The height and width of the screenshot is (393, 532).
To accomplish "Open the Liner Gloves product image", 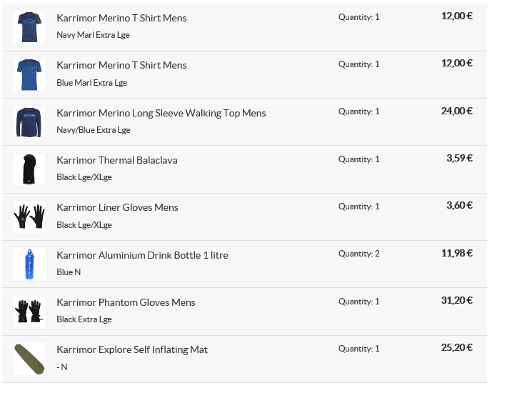I will tap(29, 217).
